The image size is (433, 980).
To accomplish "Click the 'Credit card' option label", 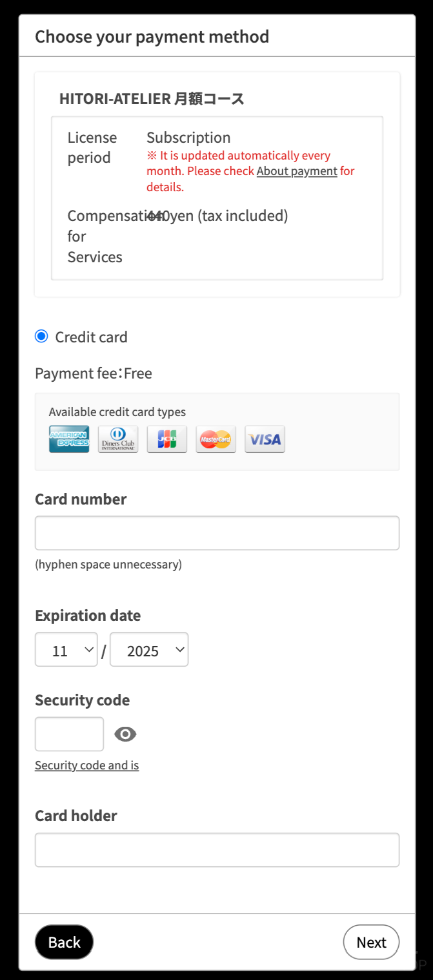I will click(x=91, y=337).
